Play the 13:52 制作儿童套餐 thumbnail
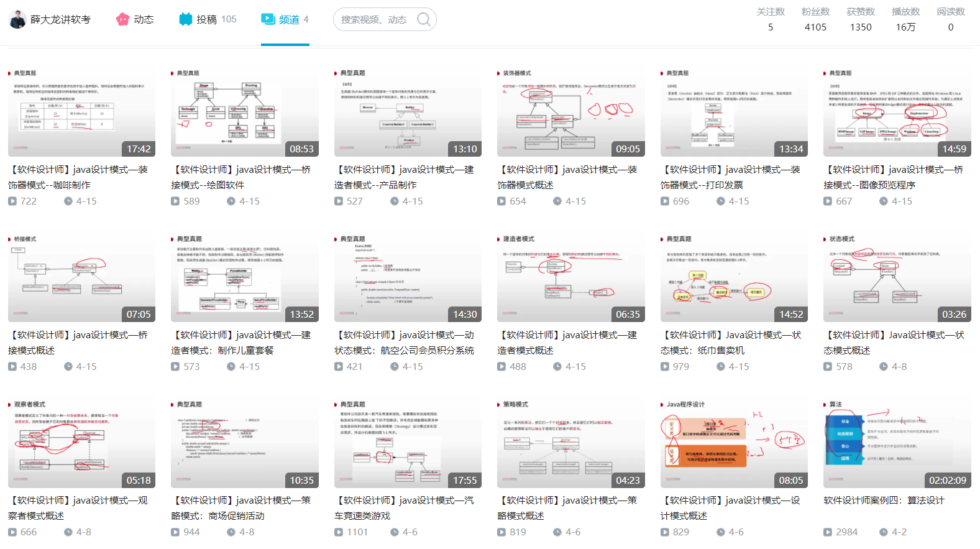Image resolution: width=980 pixels, height=549 pixels. click(244, 277)
